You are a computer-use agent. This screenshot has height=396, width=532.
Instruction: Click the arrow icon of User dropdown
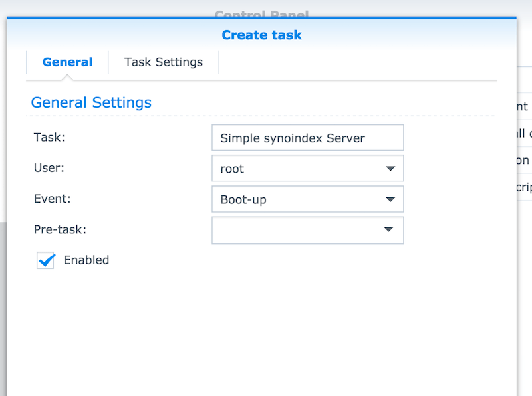click(390, 169)
